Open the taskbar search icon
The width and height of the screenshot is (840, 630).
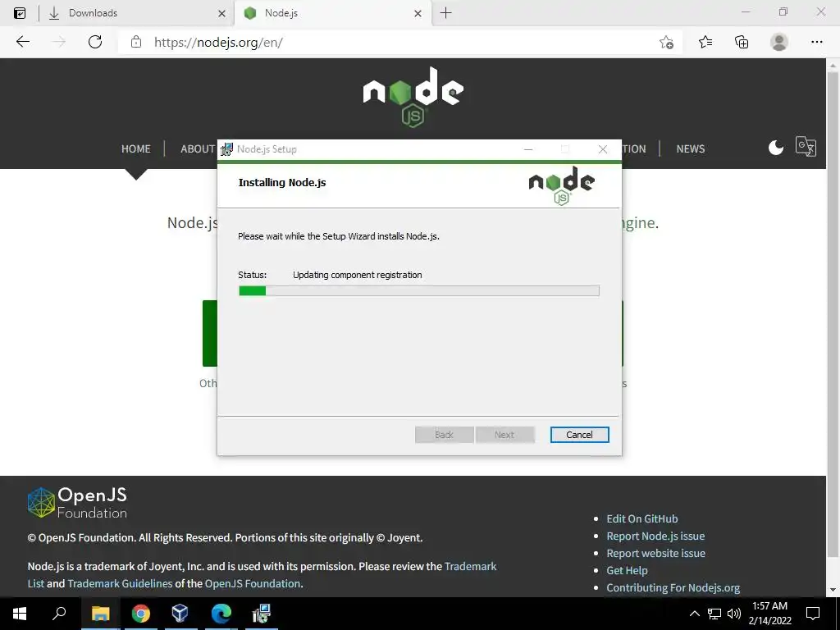(59, 613)
